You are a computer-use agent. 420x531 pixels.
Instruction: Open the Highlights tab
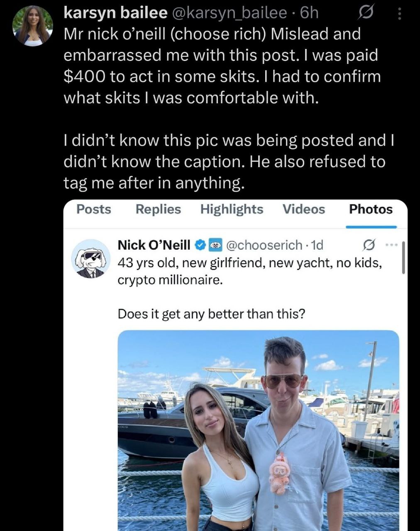(232, 209)
